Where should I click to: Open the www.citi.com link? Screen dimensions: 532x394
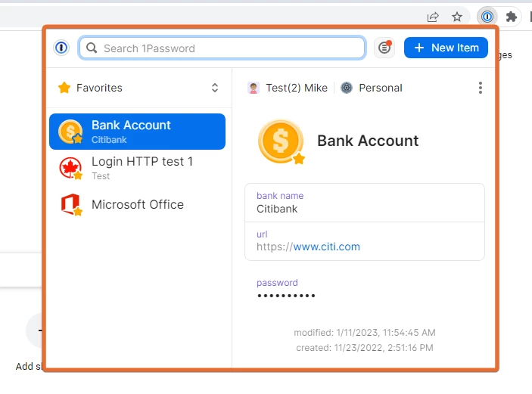tap(326, 247)
